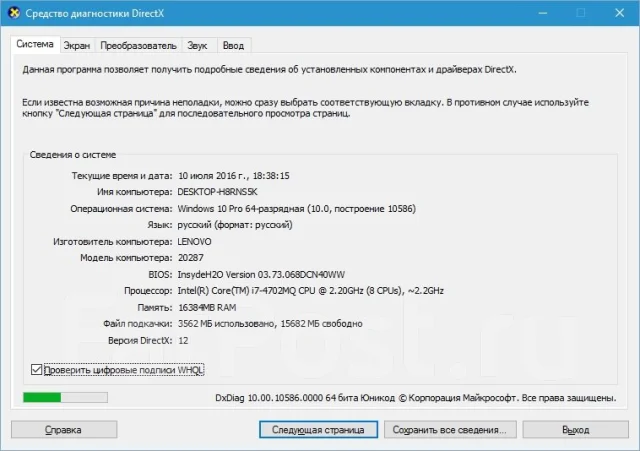Click the Справка button
640x451 pixels.
[x=64, y=430]
